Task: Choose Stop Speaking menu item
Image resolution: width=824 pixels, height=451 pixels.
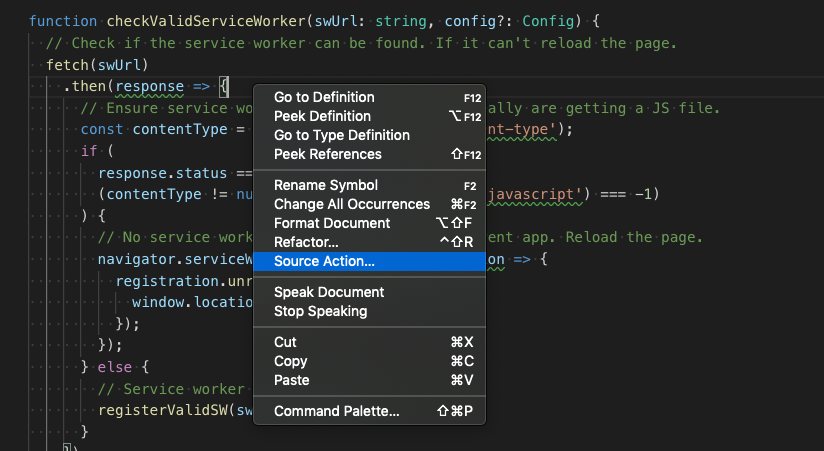Action: pyautogui.click(x=320, y=311)
